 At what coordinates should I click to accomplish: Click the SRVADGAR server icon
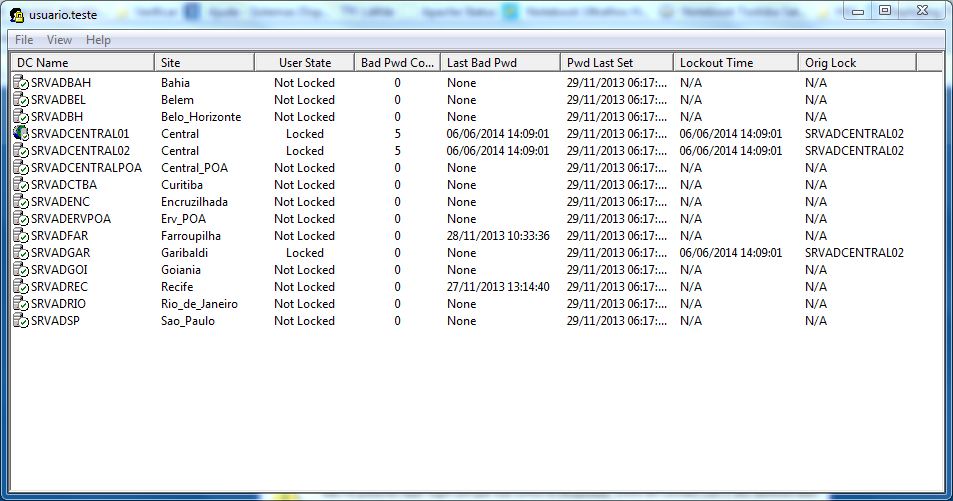(21, 253)
